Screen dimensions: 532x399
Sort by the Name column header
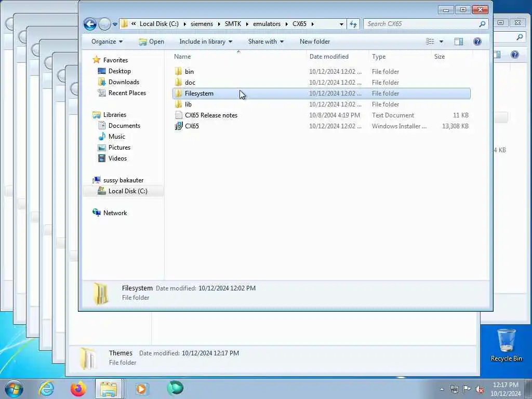click(x=182, y=56)
